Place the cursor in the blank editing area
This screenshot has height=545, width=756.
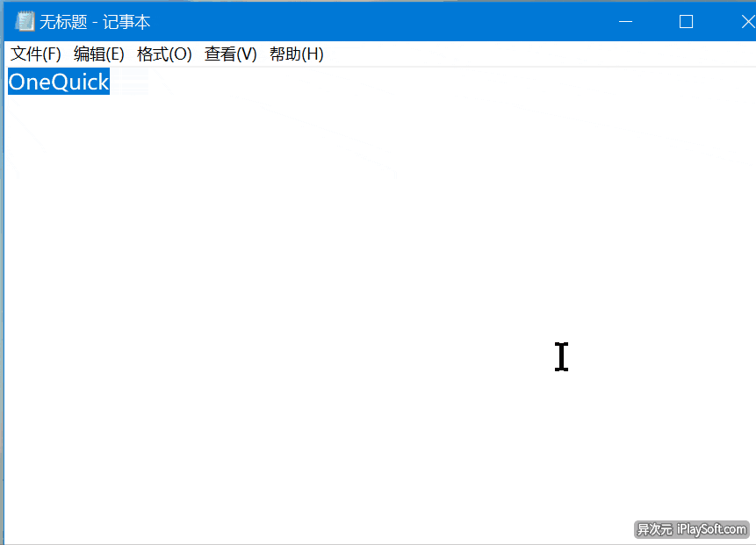point(351,263)
